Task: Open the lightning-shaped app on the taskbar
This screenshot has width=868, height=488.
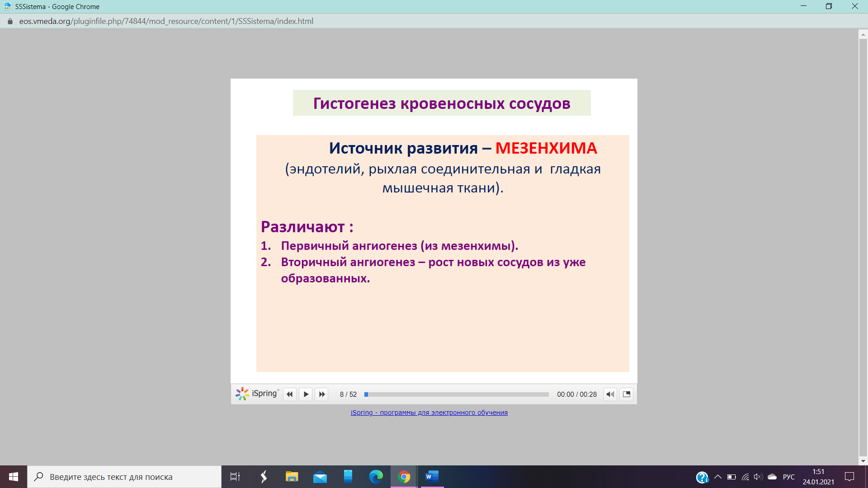Action: pos(264,477)
